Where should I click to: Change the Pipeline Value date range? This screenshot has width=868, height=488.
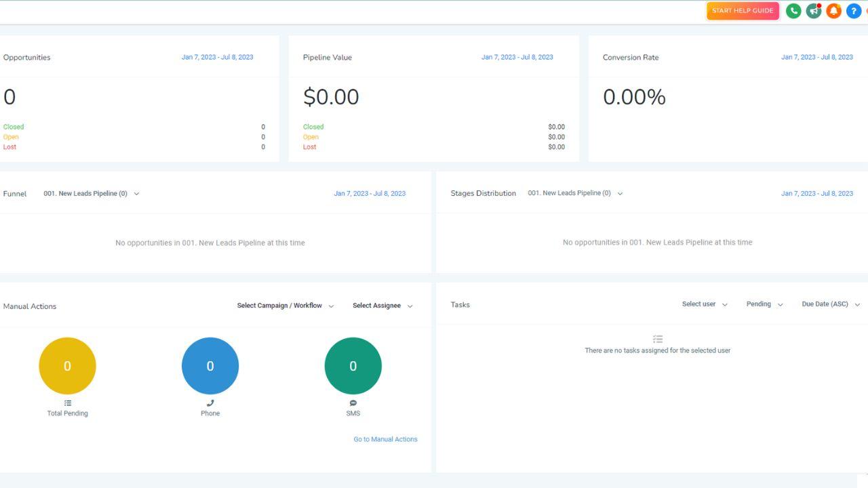tap(517, 57)
